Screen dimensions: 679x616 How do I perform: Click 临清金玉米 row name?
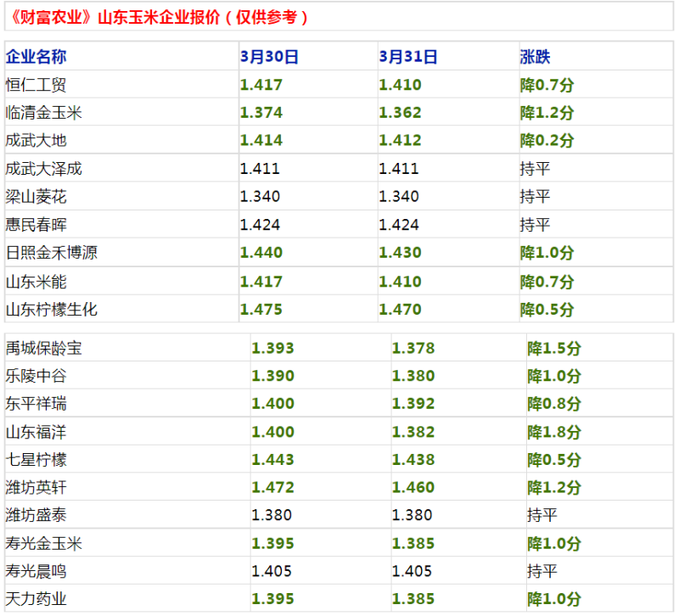coord(44,113)
